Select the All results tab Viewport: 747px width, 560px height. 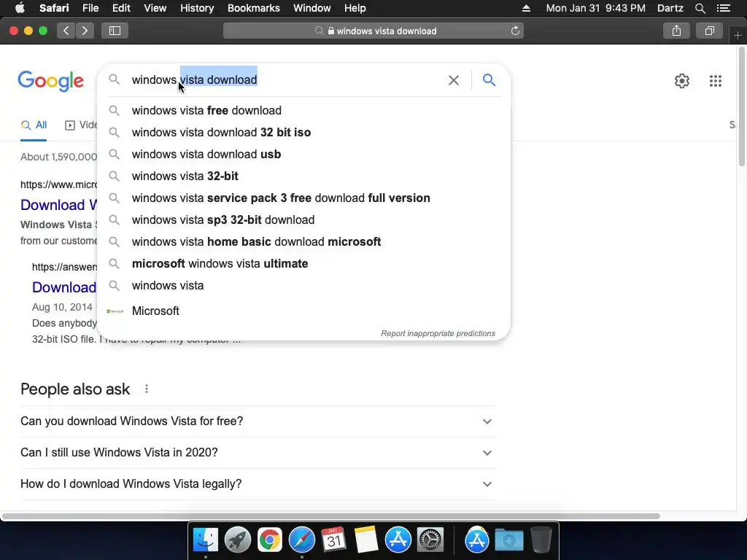pyautogui.click(x=34, y=125)
